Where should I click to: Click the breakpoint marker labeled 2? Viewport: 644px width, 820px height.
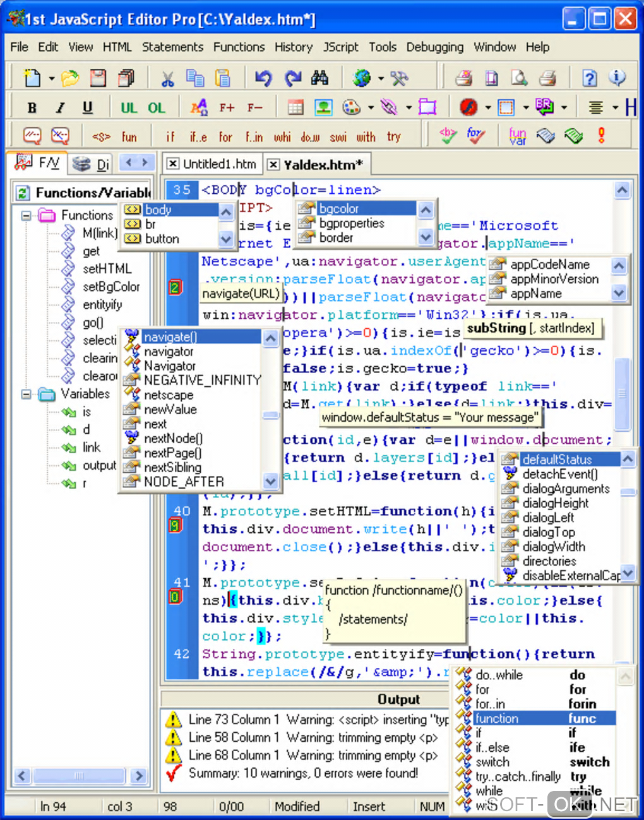click(x=175, y=287)
